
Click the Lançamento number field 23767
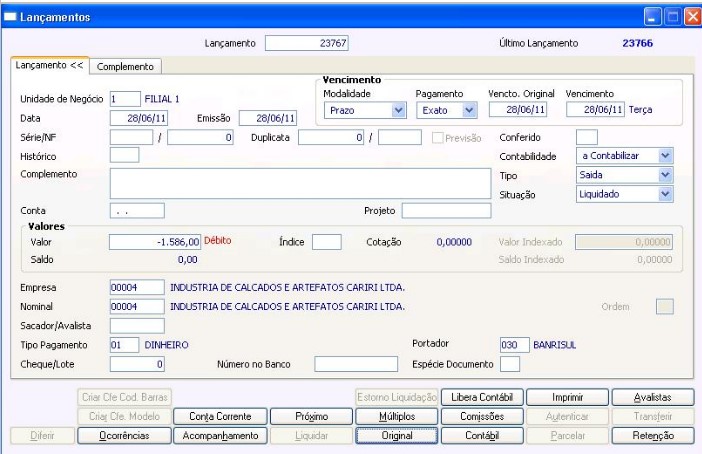[x=307, y=43]
